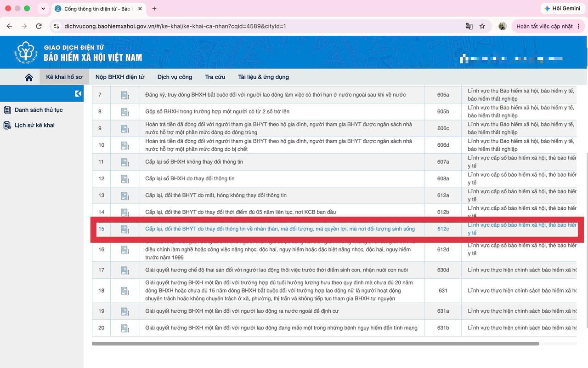The height and width of the screenshot is (368, 588).
Task: Click the form icon in row 8
Action: tap(125, 112)
